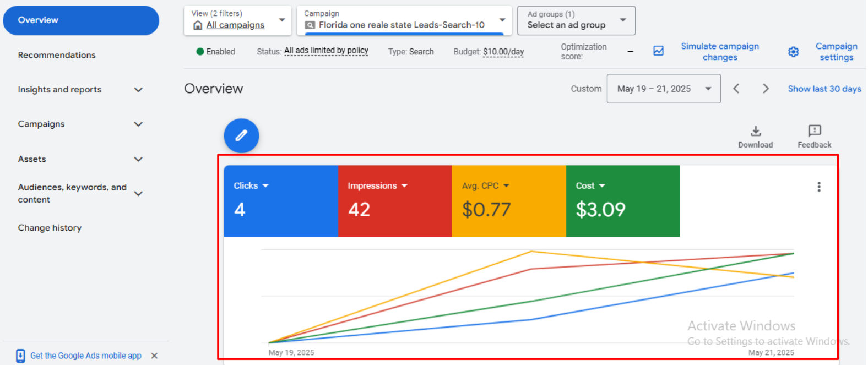This screenshot has width=868, height=371.
Task: Click the Overview page heading
Action: click(x=214, y=89)
